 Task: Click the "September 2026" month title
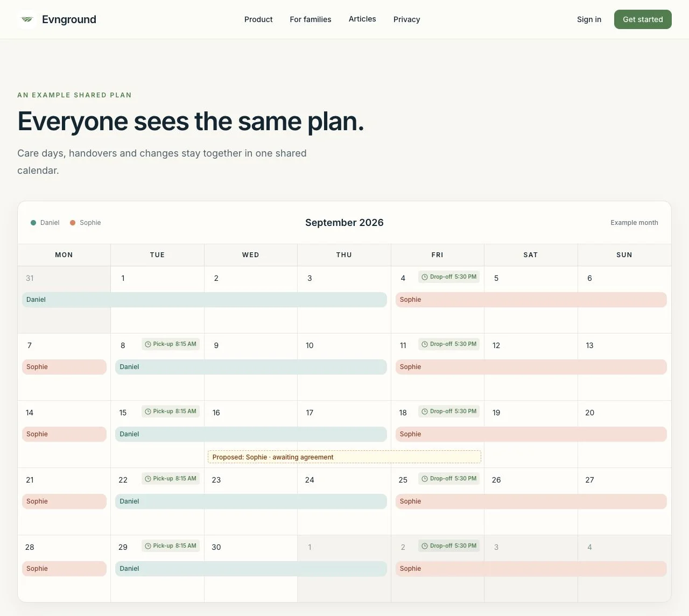coord(344,223)
